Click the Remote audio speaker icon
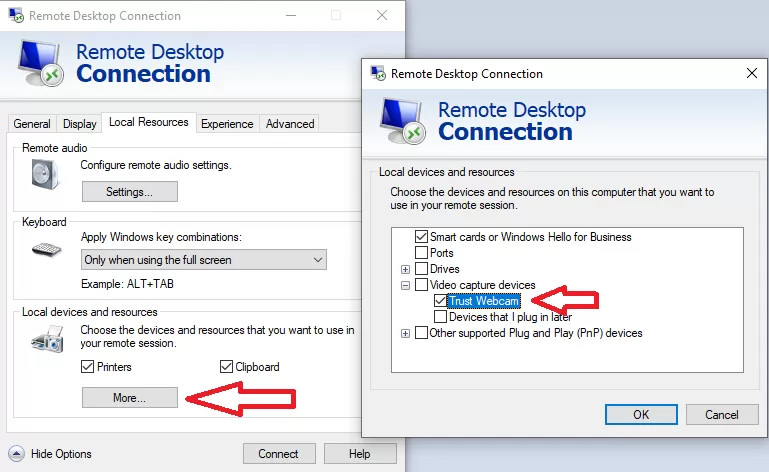 pyautogui.click(x=45, y=175)
